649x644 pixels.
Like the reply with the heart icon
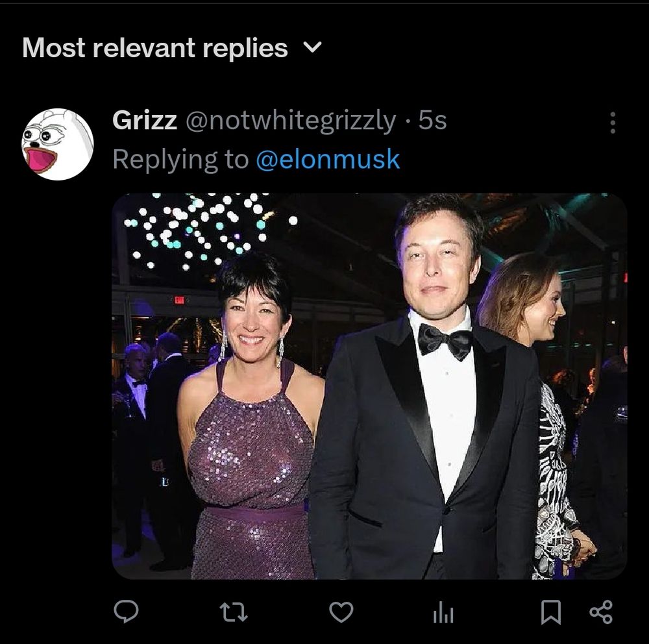(x=341, y=611)
